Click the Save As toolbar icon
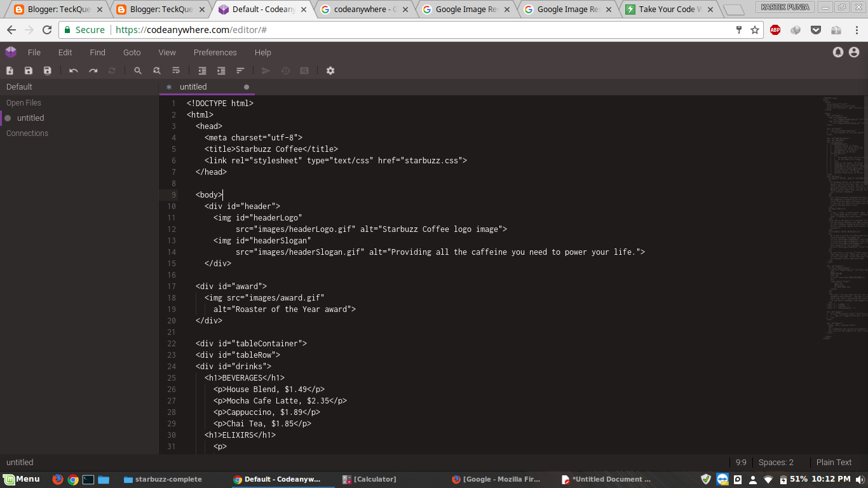This screenshot has width=868, height=488. tap(47, 71)
